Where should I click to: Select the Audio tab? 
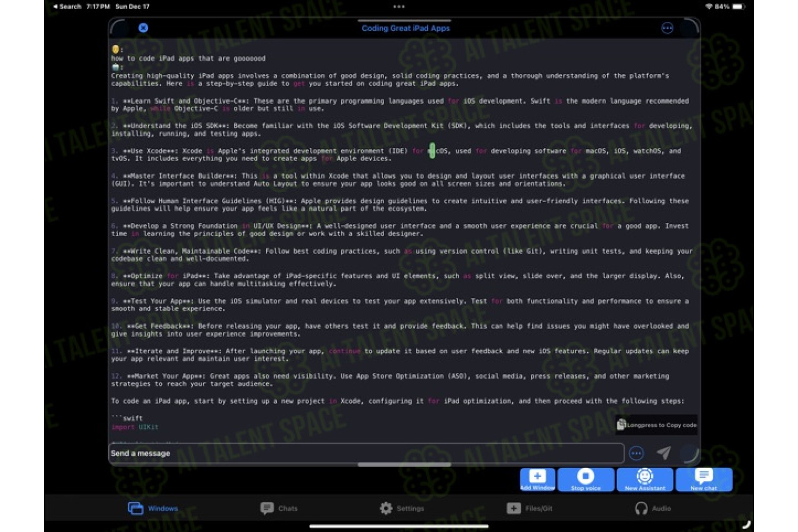click(x=653, y=509)
